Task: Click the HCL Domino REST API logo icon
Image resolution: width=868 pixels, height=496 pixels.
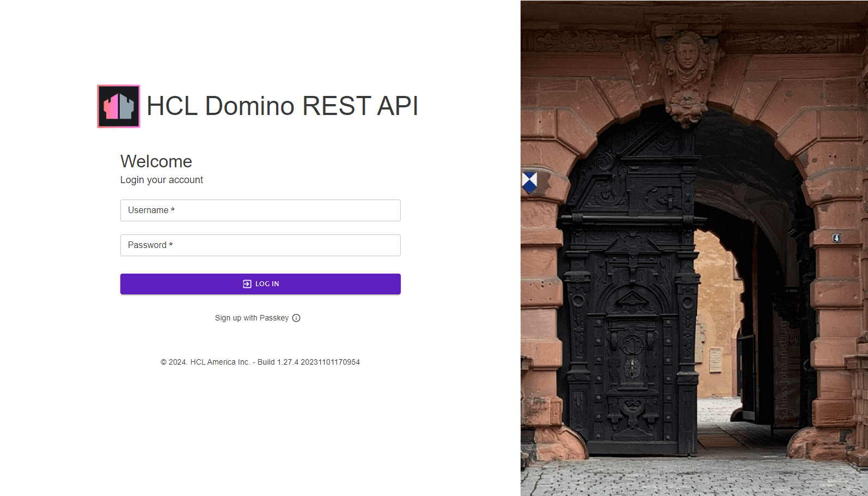Action: coord(119,106)
